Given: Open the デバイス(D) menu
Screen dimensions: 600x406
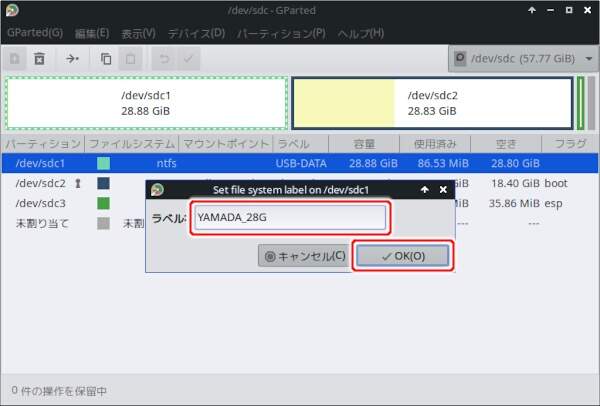Looking at the screenshot, I should (196, 33).
